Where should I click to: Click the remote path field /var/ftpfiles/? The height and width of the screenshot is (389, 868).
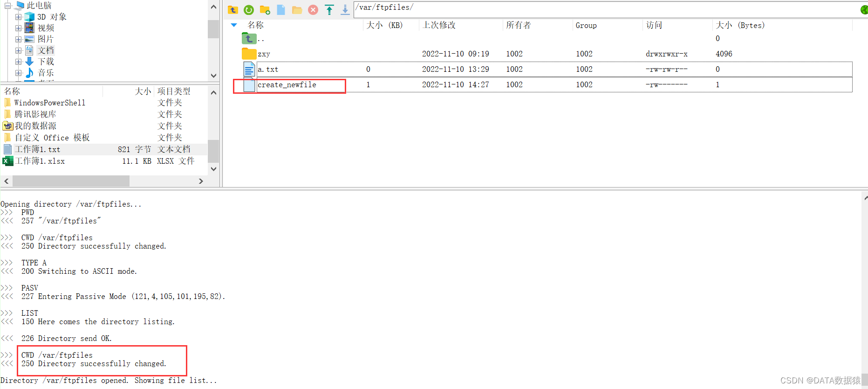[x=606, y=9]
